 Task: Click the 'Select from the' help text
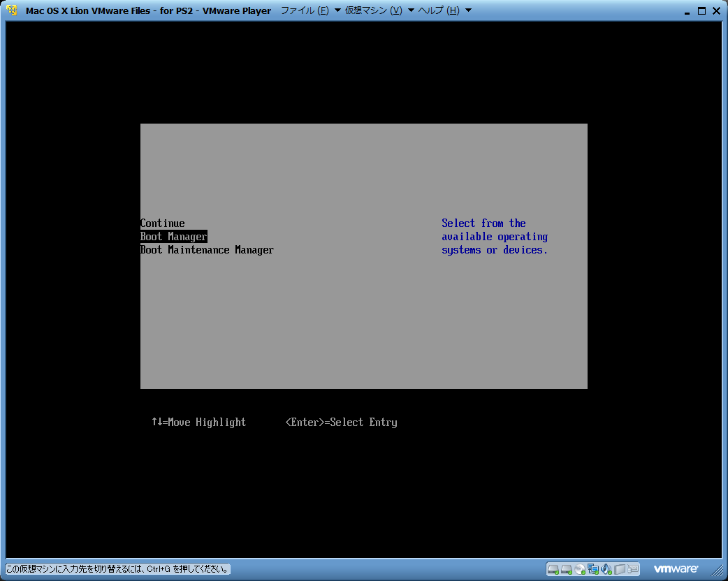[x=483, y=223]
